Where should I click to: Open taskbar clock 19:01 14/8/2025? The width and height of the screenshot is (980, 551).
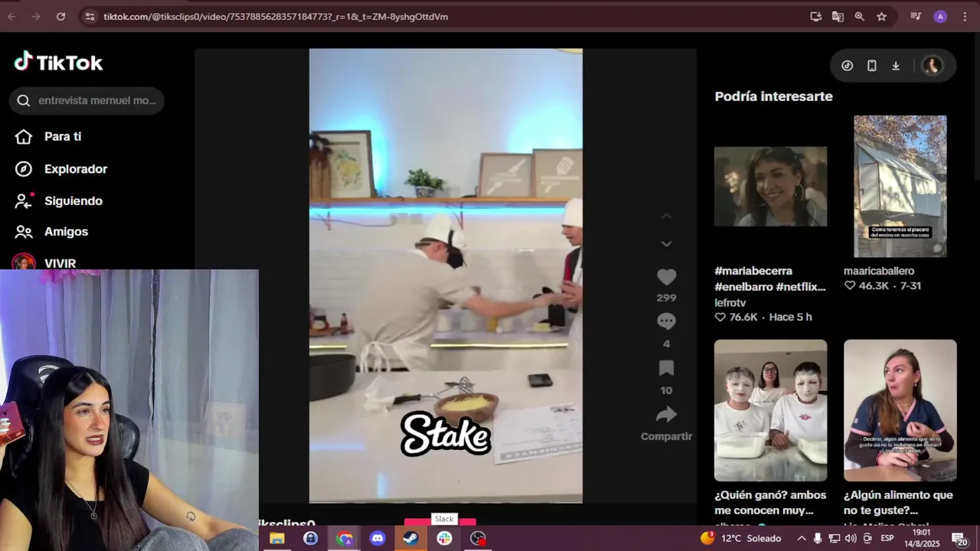(921, 538)
